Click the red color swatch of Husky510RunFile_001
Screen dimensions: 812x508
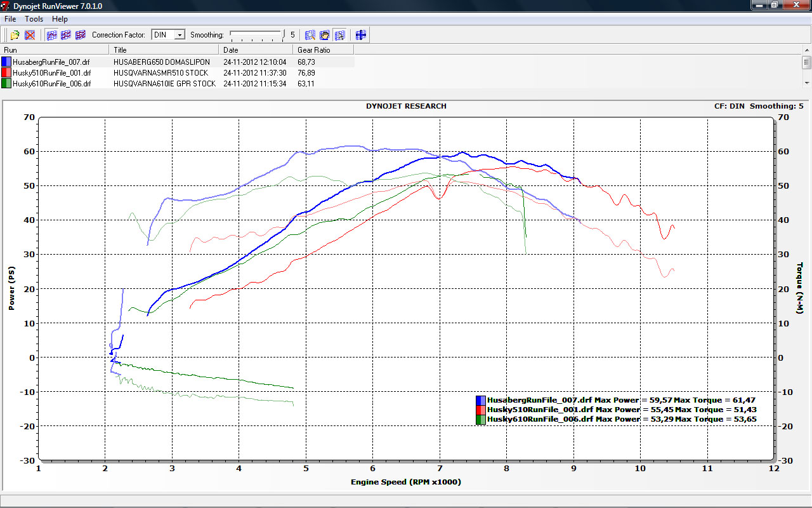coord(6,73)
